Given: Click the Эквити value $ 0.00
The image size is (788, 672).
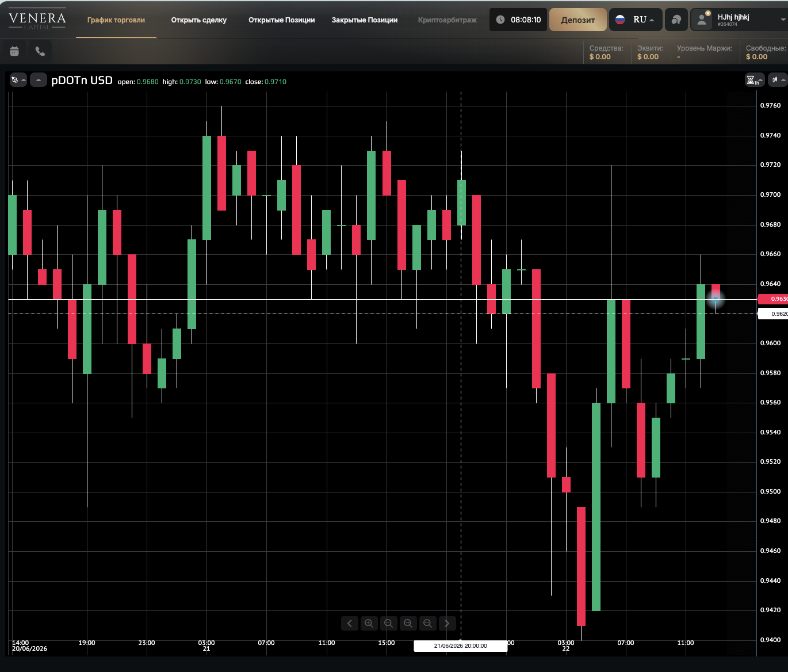Looking at the screenshot, I should click(648, 57).
